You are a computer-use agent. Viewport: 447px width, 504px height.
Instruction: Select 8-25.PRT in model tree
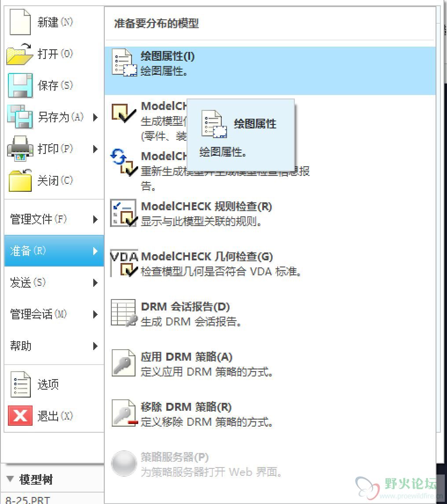tap(28, 500)
